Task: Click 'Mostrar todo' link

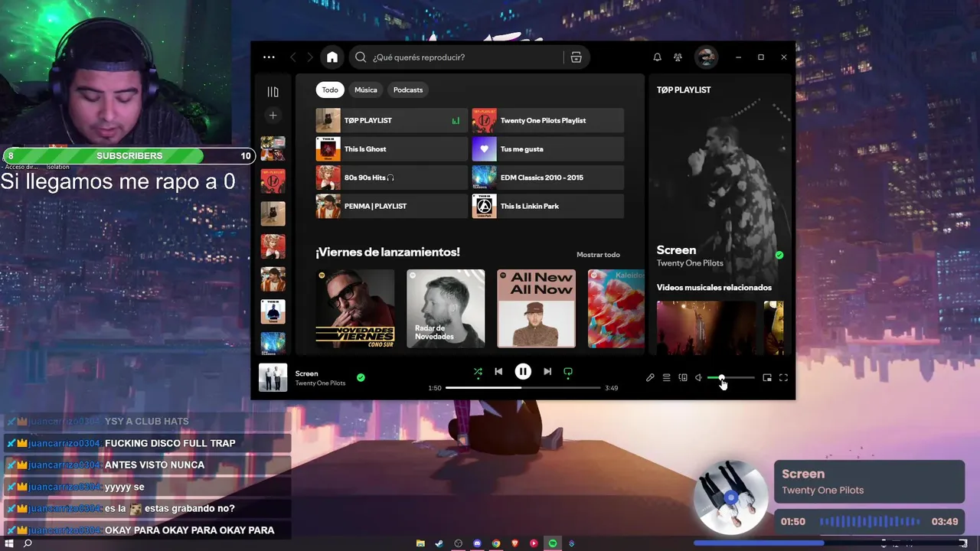Action: point(598,255)
